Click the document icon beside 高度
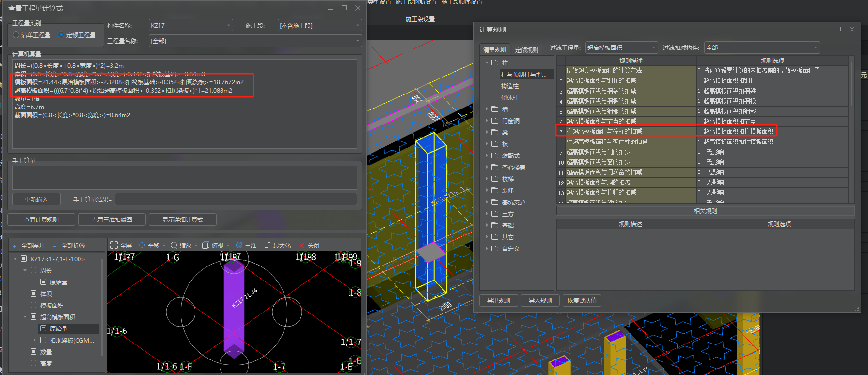 point(33,363)
